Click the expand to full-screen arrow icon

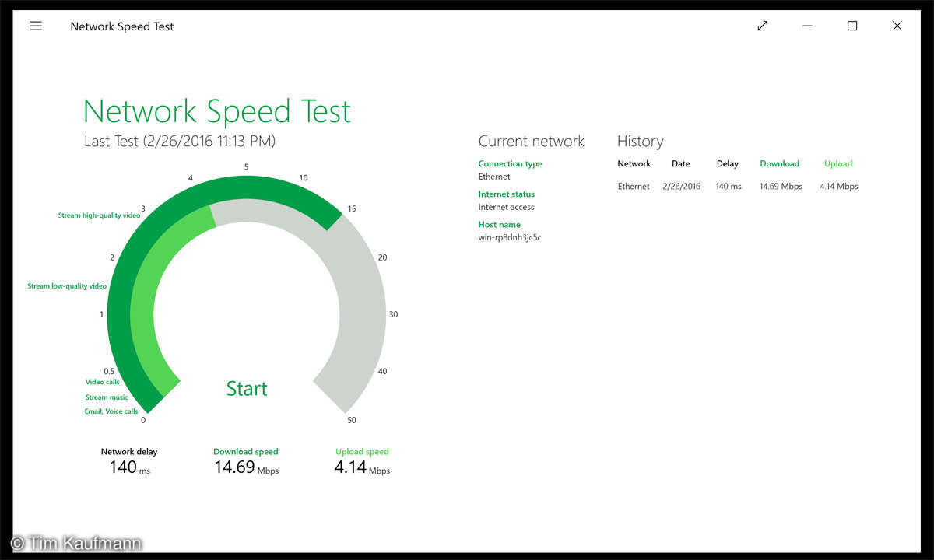pos(763,26)
